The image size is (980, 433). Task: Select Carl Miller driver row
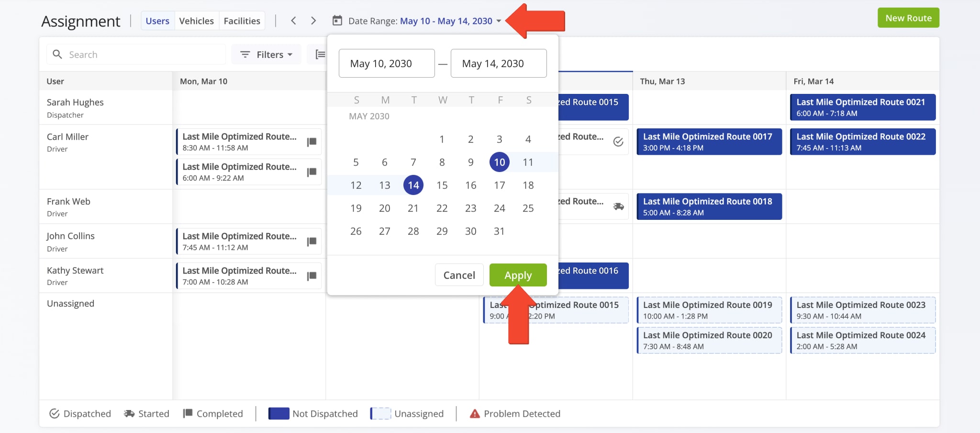click(x=106, y=157)
